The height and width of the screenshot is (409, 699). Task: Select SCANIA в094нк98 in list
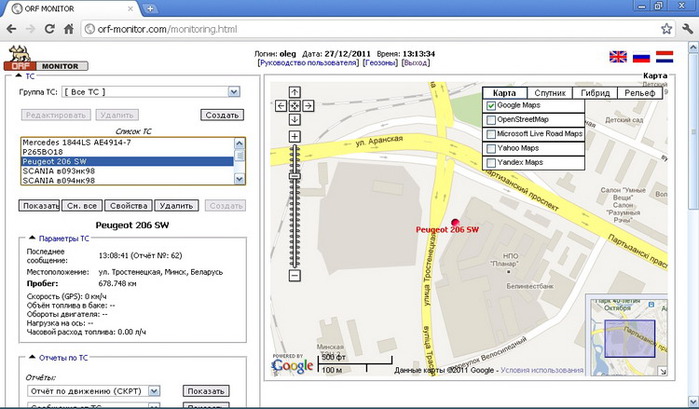click(x=127, y=180)
